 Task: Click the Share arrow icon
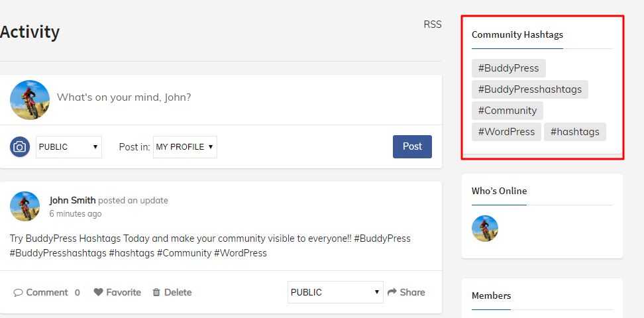392,291
